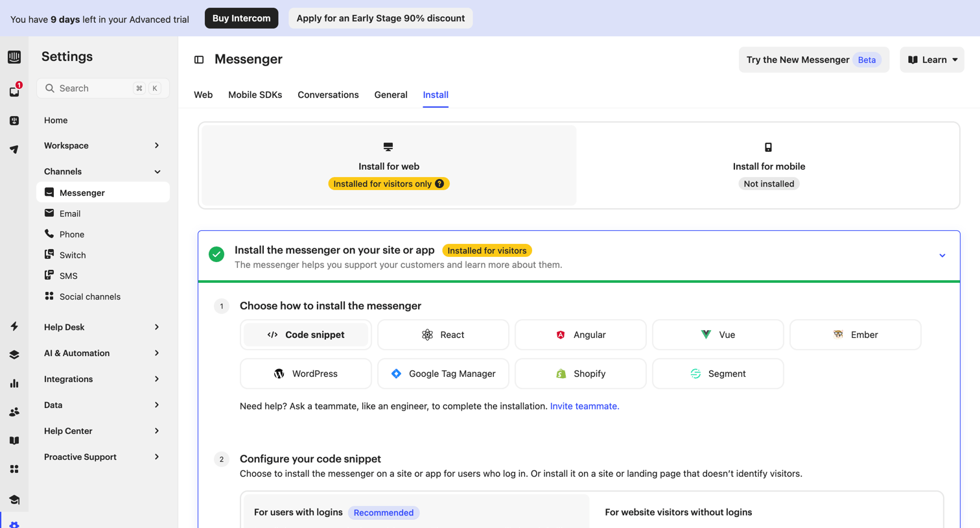Screen dimensions: 980x528
Task: Select the Google Tag Manager install method
Action: [x=443, y=374]
